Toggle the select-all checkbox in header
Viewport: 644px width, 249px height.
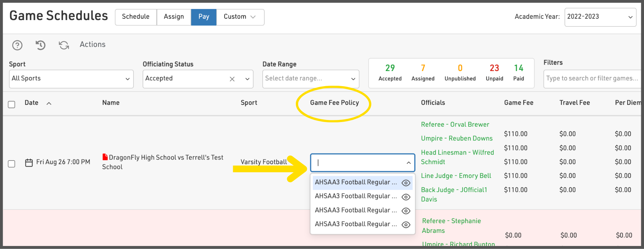click(12, 104)
